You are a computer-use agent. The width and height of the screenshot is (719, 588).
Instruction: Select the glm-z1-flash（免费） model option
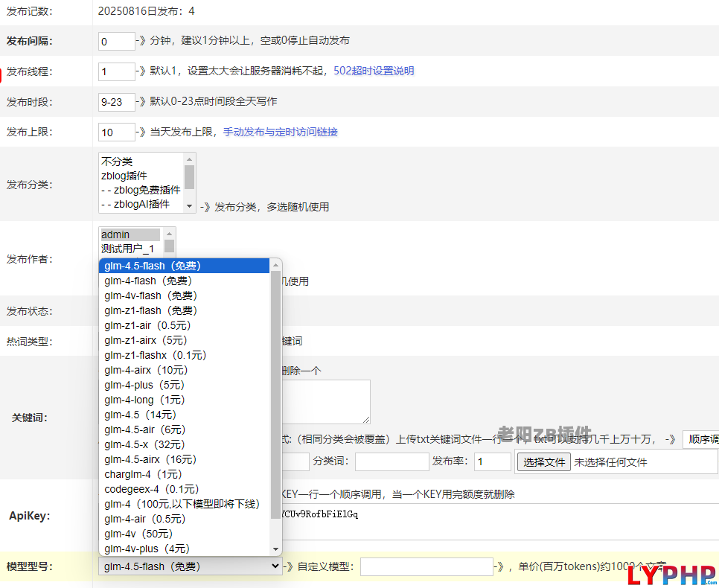(184, 310)
